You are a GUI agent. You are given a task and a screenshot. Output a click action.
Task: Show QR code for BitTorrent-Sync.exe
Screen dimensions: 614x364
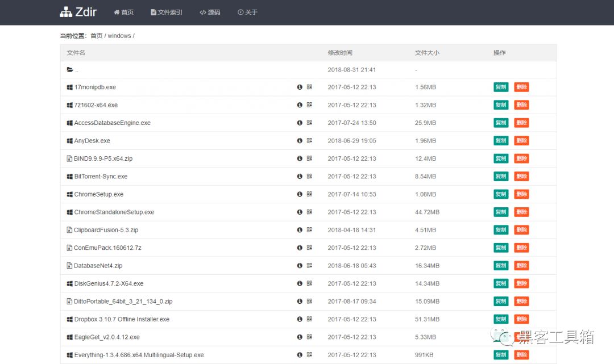point(310,177)
